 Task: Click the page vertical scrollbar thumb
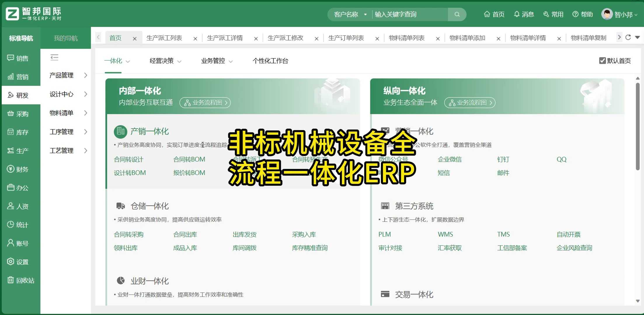(x=638, y=126)
